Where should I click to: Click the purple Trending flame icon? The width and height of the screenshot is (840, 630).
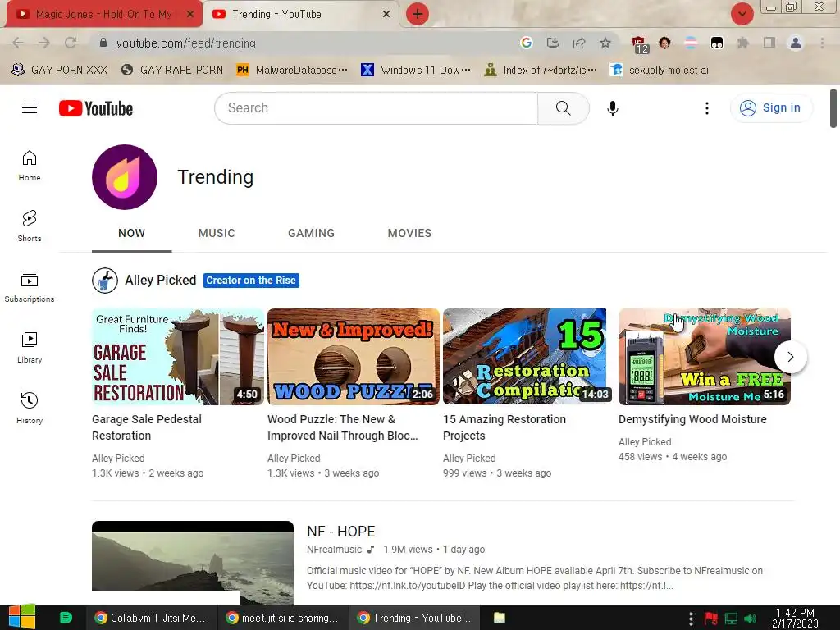click(x=125, y=177)
